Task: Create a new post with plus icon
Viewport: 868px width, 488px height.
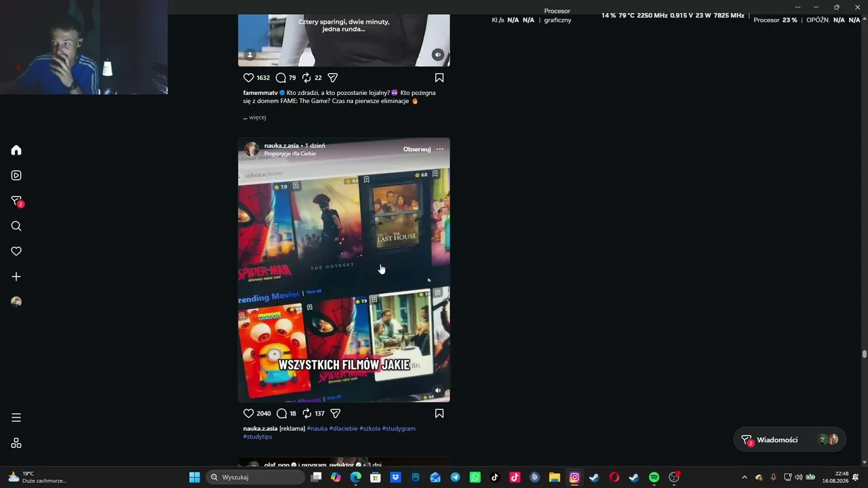Action: tap(16, 277)
